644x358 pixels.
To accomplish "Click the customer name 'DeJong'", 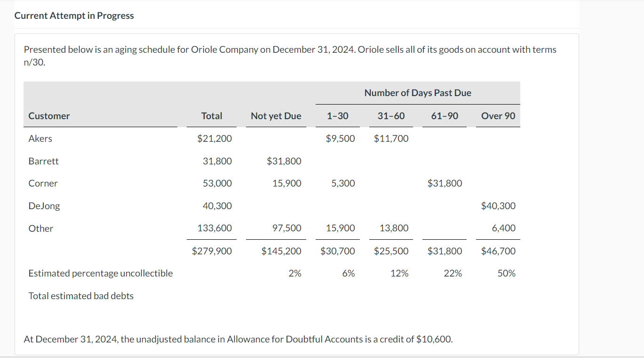I will coord(44,206).
